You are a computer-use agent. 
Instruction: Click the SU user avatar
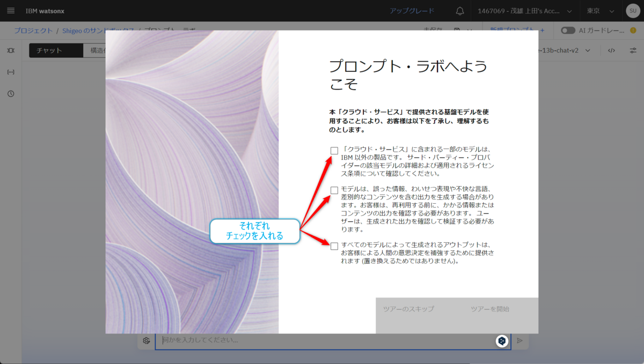(x=632, y=11)
